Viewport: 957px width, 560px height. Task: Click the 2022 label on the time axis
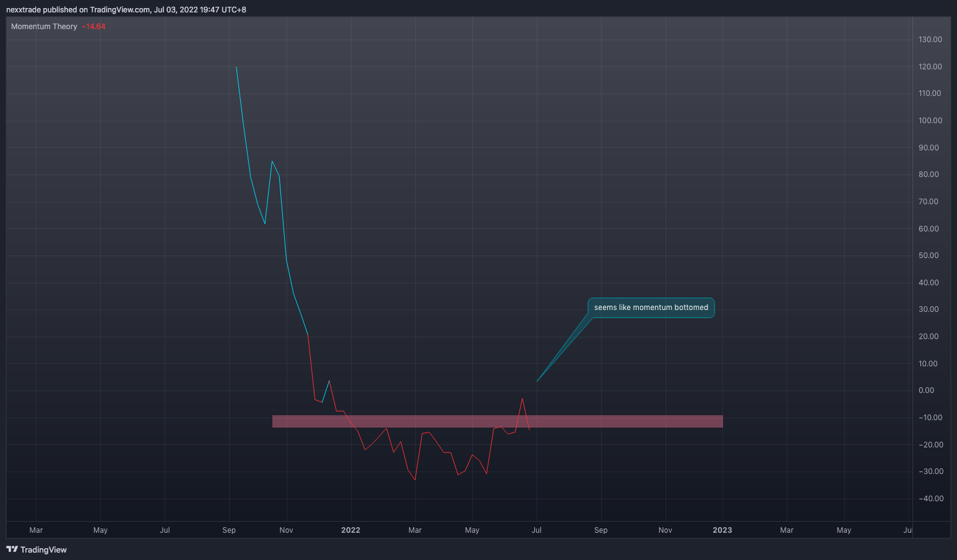350,530
